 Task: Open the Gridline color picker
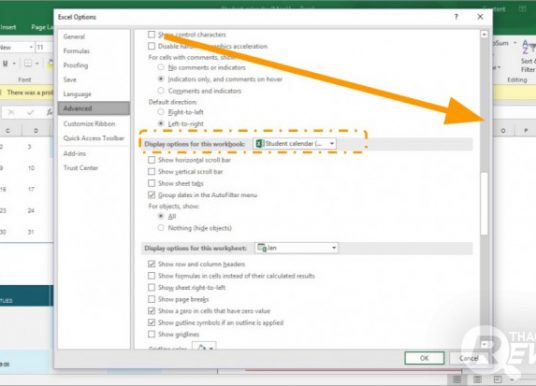click(204, 346)
